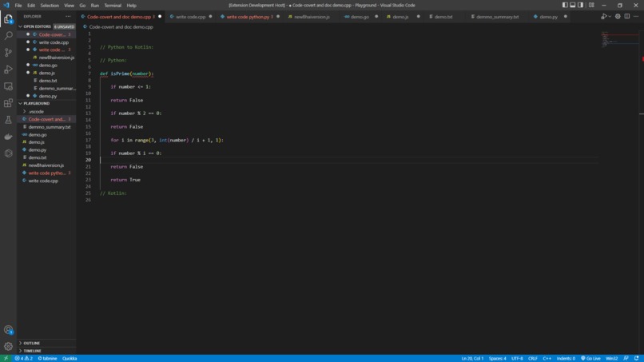Toggle the primary side bar

click(x=565, y=6)
